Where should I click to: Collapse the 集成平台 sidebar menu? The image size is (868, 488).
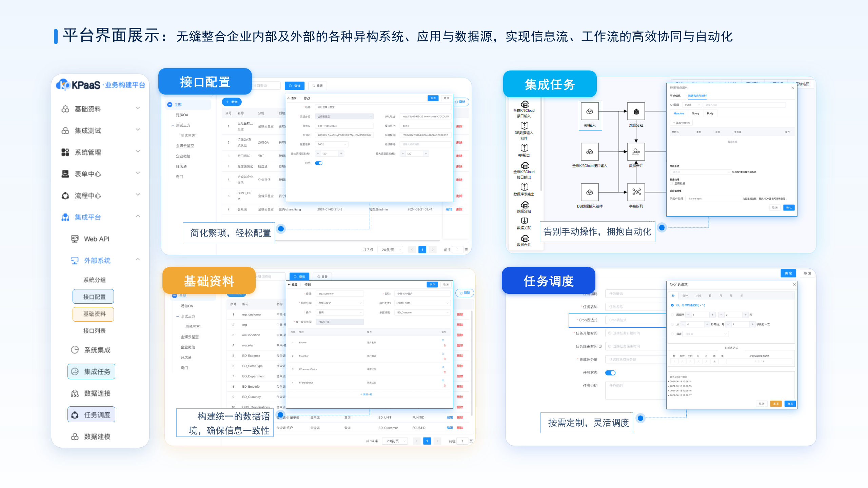[138, 217]
